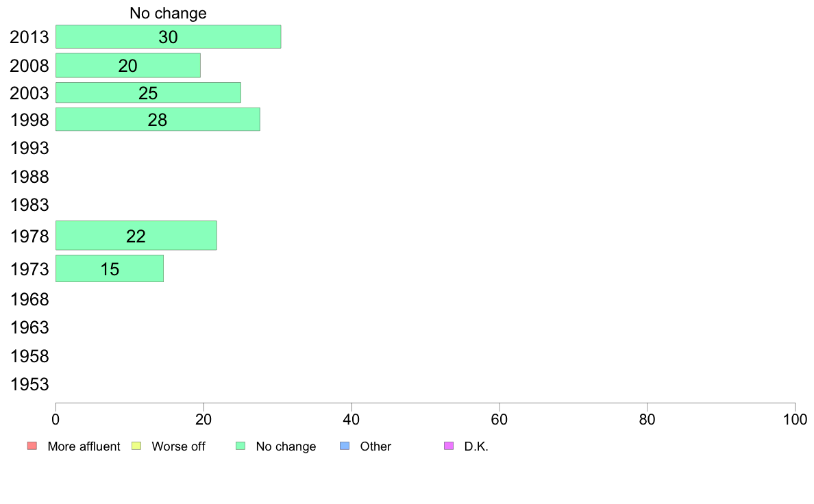Image resolution: width=814 pixels, height=504 pixels.
Task: Click the red More affluent legend swatch
Action: [32, 446]
